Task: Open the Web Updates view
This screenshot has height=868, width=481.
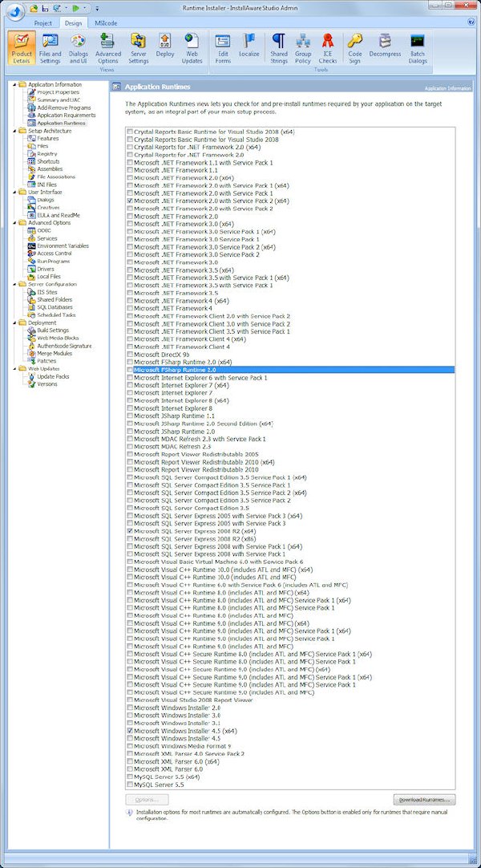Action: [x=192, y=48]
